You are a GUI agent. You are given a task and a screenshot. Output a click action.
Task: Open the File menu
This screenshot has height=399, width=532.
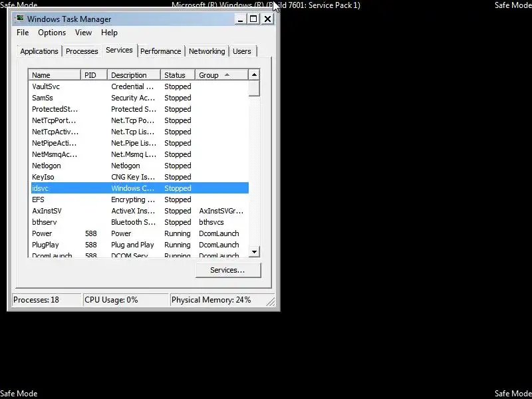(x=23, y=33)
